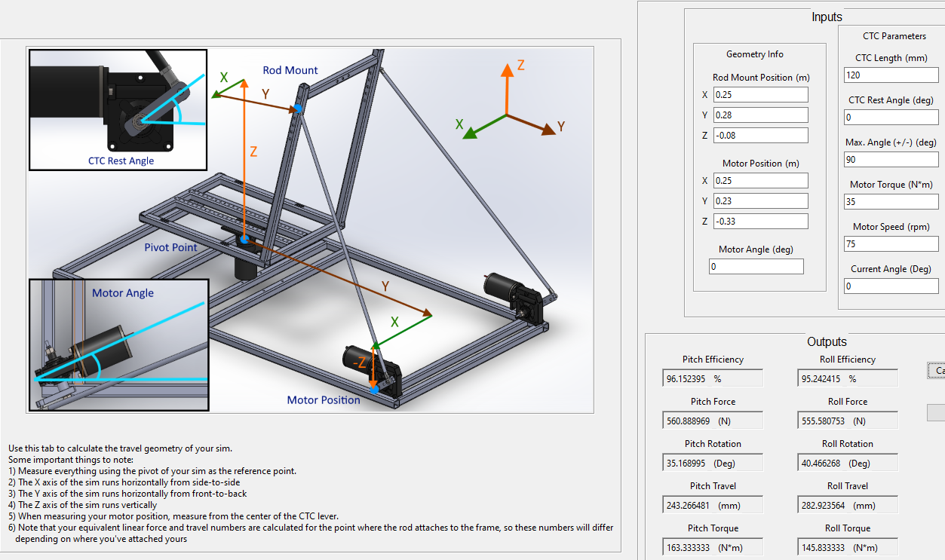The image size is (945, 560).
Task: Click the Motor Angle (deg) field
Action: 756,267
